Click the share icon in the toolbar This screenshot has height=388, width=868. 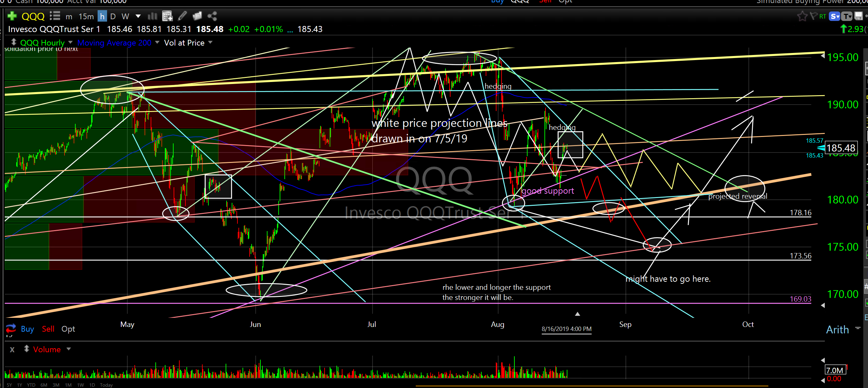click(212, 16)
